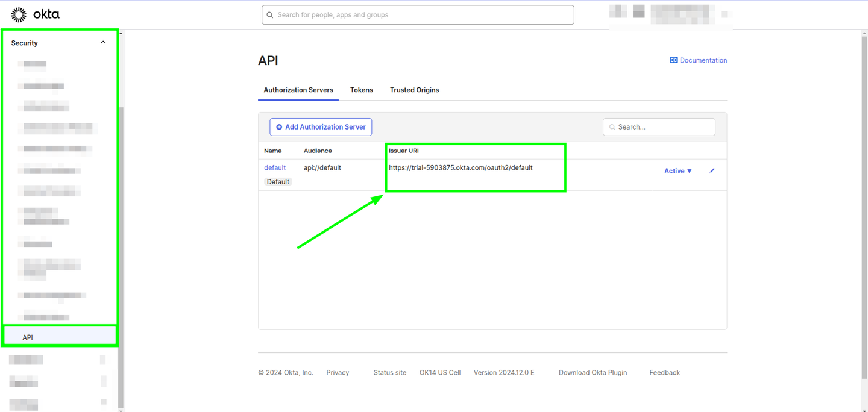Select the Authorization Servers tab

[x=298, y=89]
